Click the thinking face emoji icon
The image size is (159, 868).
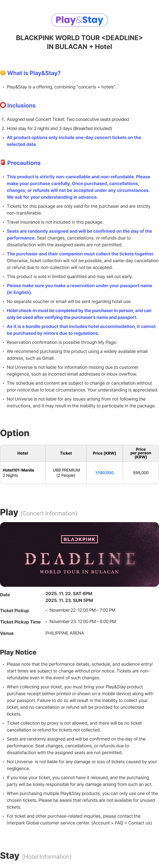click(3, 73)
